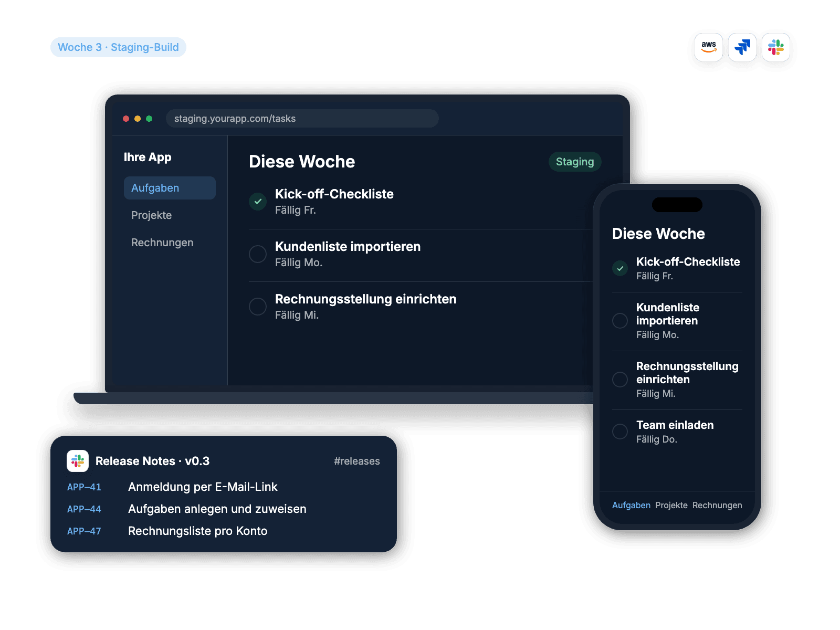Viewport: 840px width, 630px height.
Task: Open Projekte in the laptop sidebar
Action: (170, 215)
